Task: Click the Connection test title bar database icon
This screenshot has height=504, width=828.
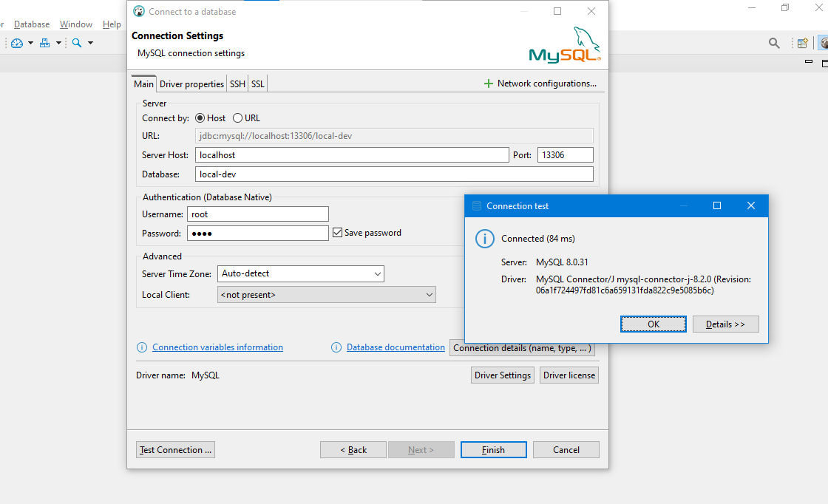Action: click(x=476, y=206)
